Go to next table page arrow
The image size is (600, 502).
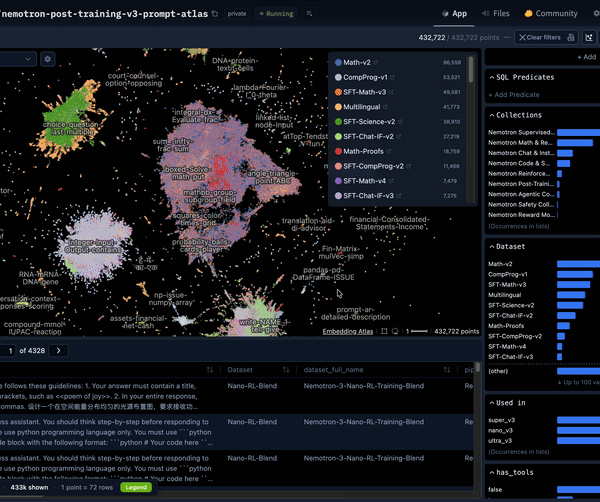click(59, 350)
